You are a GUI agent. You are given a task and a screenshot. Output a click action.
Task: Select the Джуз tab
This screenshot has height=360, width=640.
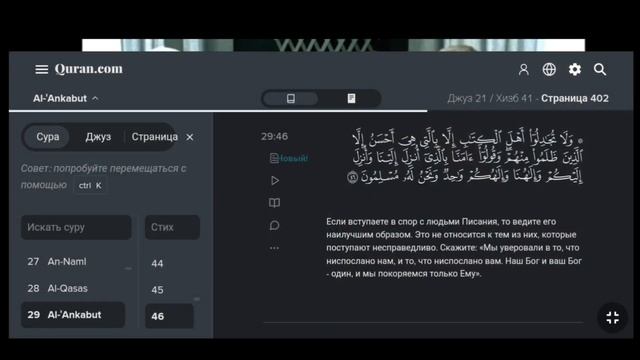click(x=98, y=137)
